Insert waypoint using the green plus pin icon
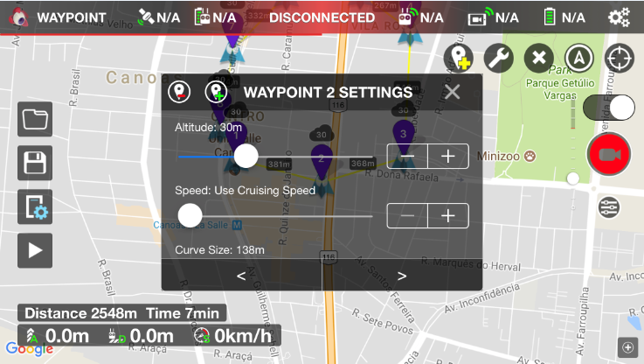This screenshot has width=644, height=364. (216, 92)
